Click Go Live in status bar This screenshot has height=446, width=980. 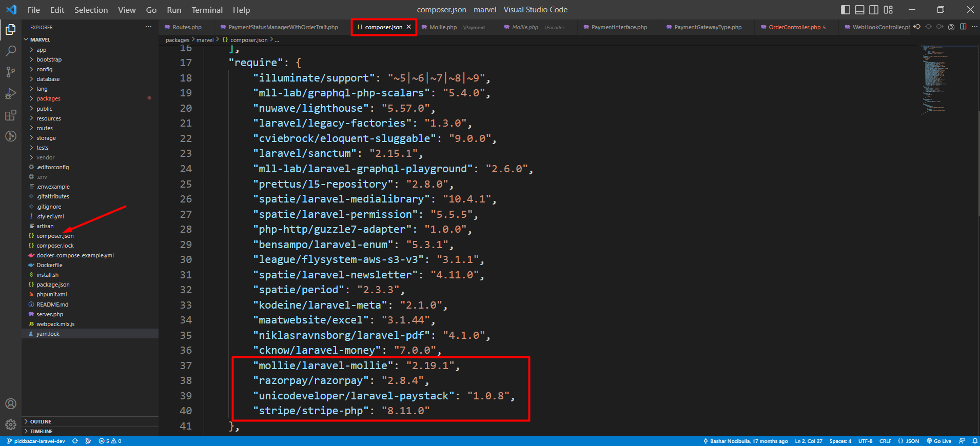[x=939, y=441]
